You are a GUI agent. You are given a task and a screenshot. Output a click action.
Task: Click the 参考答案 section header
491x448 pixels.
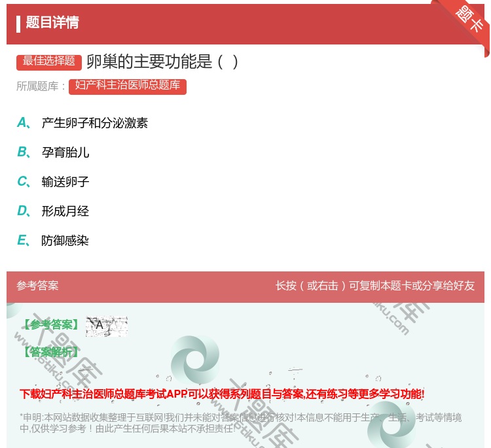(x=37, y=286)
